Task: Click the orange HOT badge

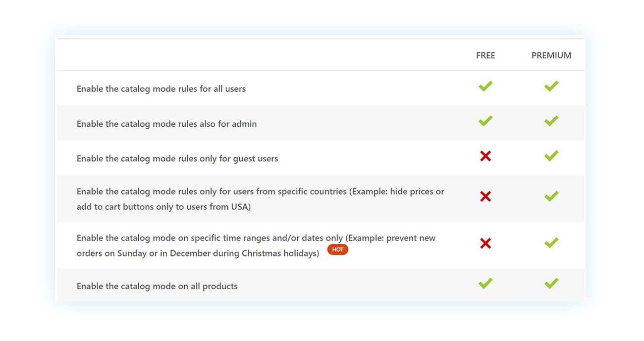Action: [338, 249]
